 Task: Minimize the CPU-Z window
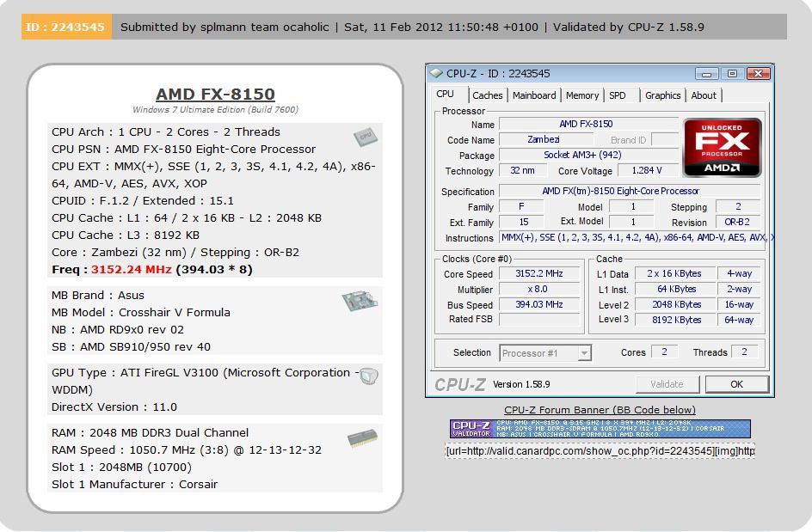pyautogui.click(x=706, y=74)
